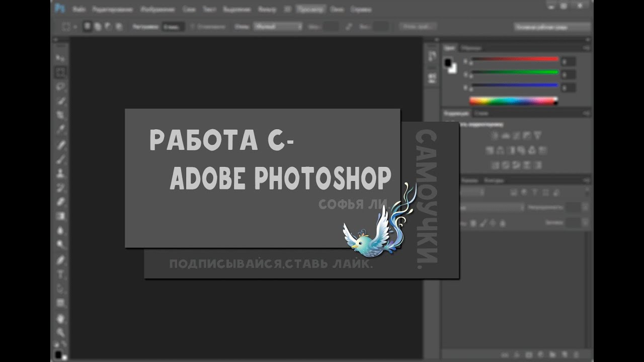644x362 pixels.
Task: Select the Lasso tool
Action: [x=60, y=86]
